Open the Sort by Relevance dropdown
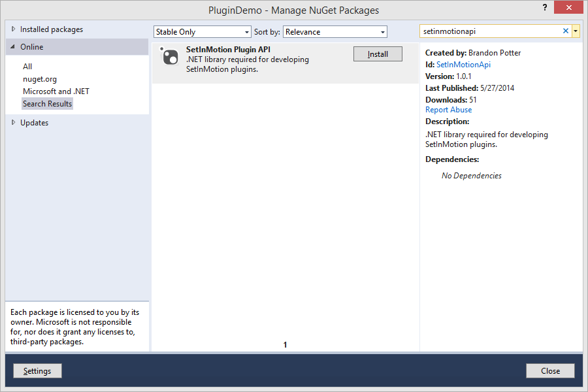 click(x=335, y=32)
